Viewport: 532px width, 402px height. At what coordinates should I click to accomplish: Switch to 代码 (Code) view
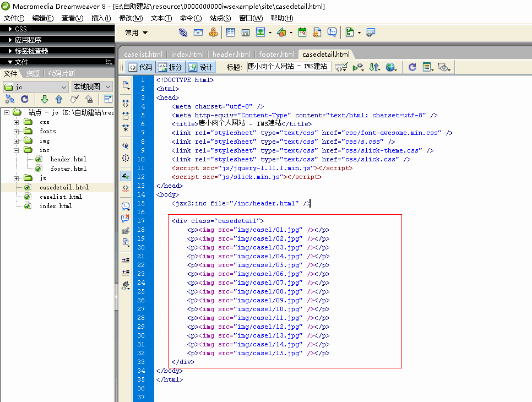pyautogui.click(x=140, y=67)
